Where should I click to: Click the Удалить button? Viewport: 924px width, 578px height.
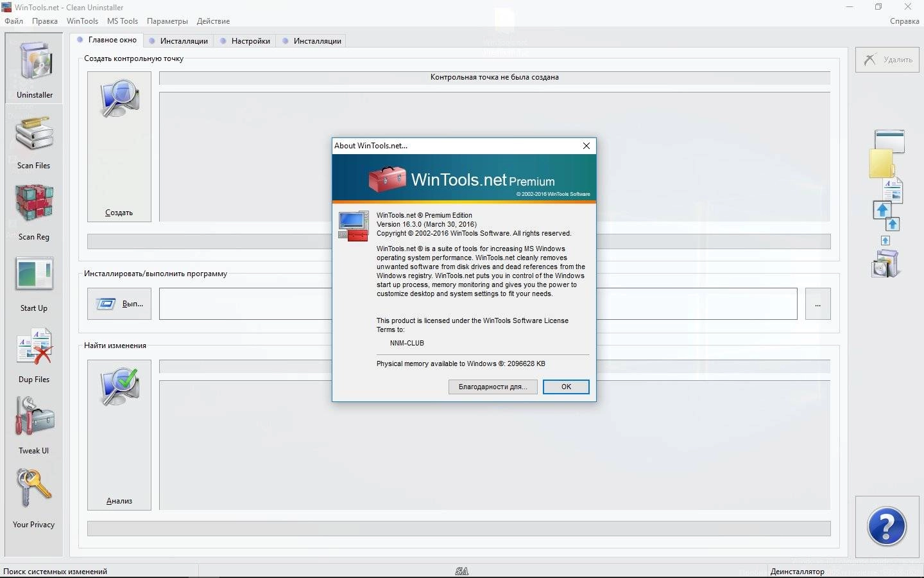point(887,60)
